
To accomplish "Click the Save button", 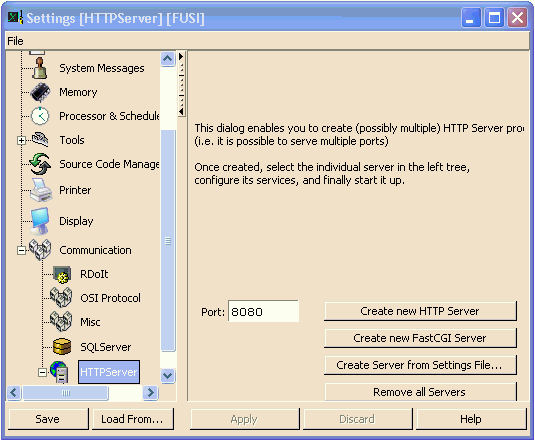I will tap(48, 419).
